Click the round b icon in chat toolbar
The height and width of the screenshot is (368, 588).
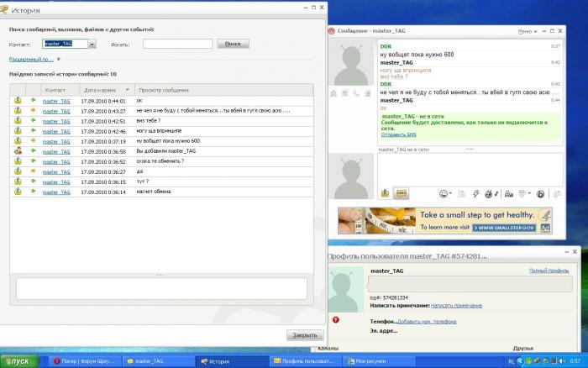point(540,194)
